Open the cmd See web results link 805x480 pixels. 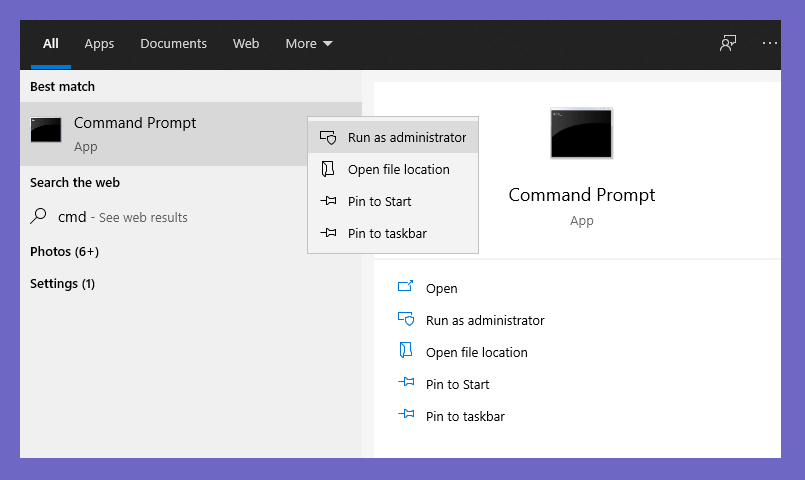(123, 217)
